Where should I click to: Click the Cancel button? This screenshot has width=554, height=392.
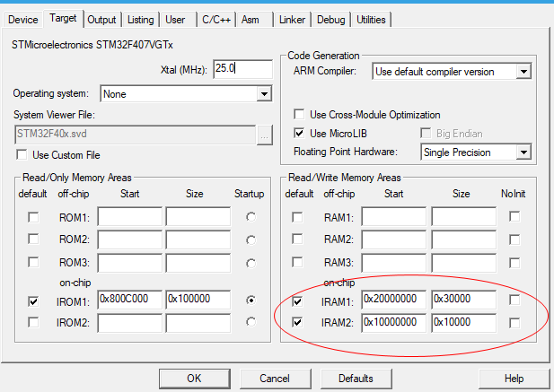click(x=275, y=379)
